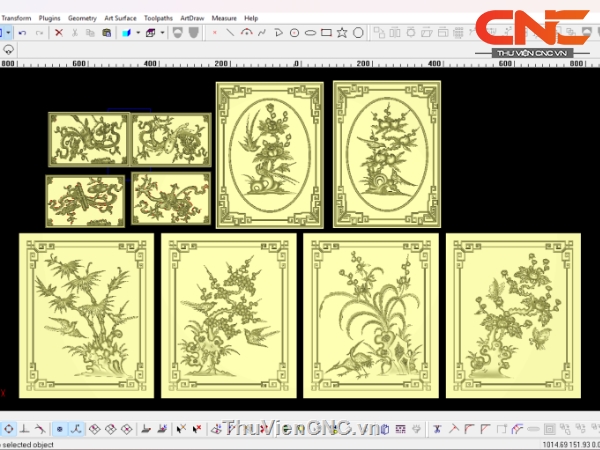Select the Ellipse drawing tool
This screenshot has width=600, height=450.
coord(310,33)
